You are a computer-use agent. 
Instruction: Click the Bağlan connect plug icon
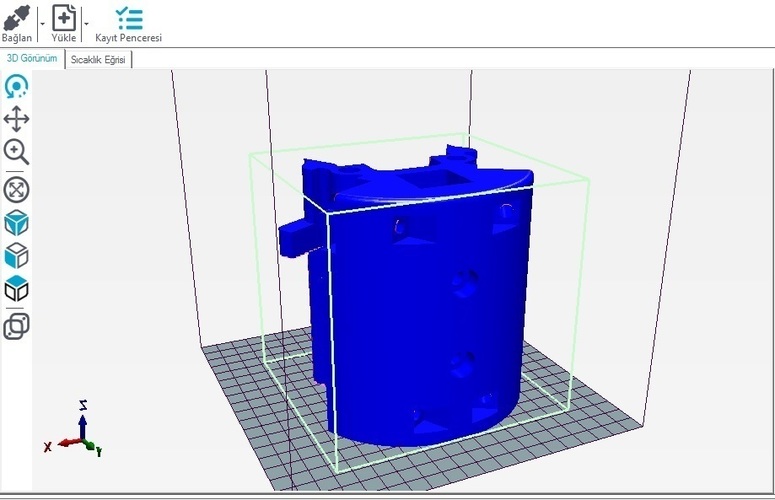pos(17,18)
